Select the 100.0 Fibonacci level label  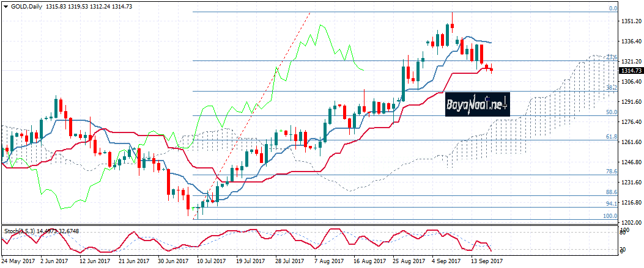(x=610, y=215)
